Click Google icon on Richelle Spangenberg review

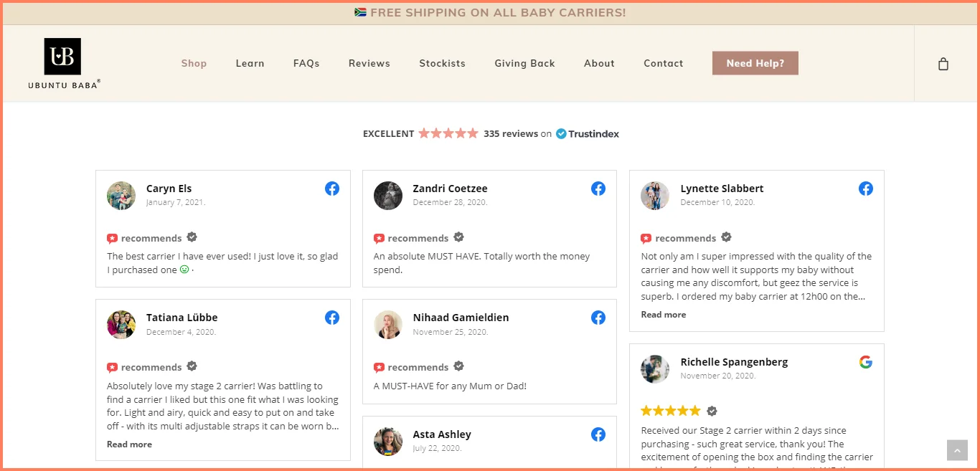coord(866,362)
